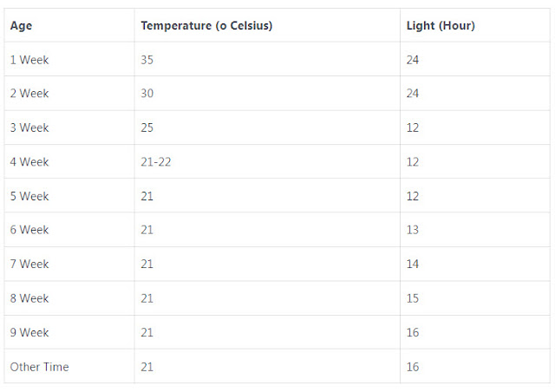Viewport: 555px width, 392px height.
Task: Click the Age column header
Action: [21, 26]
